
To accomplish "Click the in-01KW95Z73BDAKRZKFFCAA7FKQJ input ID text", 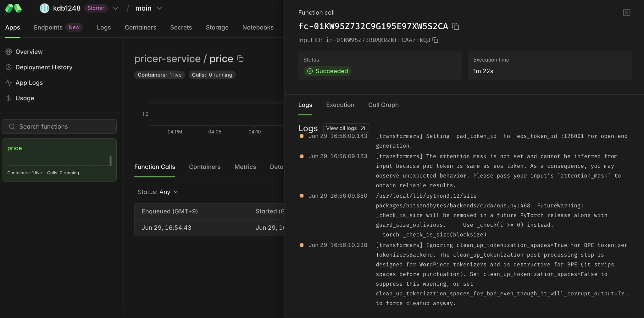I will pyautogui.click(x=378, y=40).
